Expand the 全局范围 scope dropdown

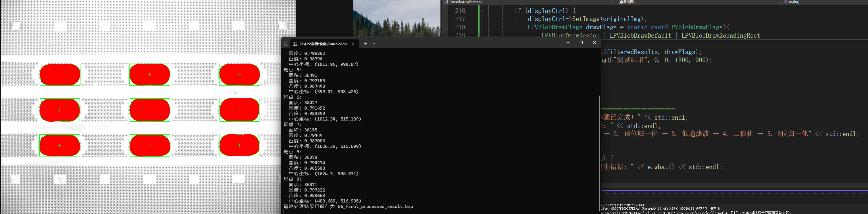tap(780, 2)
